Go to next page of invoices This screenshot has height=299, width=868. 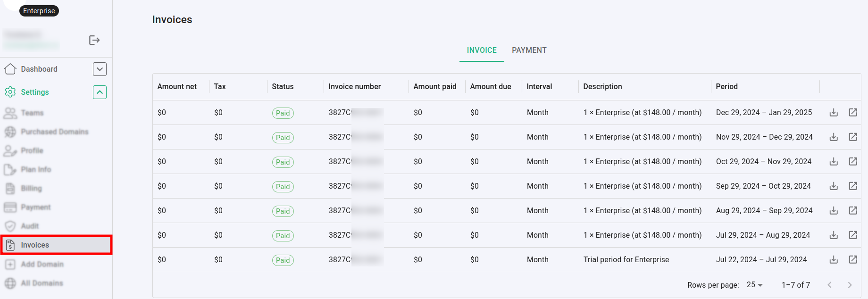pos(850,285)
